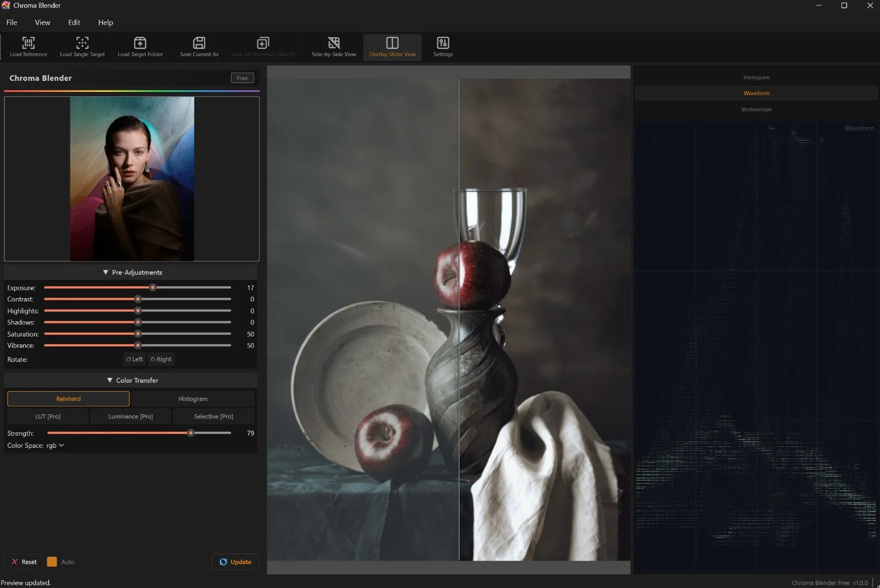Rotate image with the Left button
Image resolution: width=880 pixels, height=588 pixels.
pyautogui.click(x=135, y=359)
